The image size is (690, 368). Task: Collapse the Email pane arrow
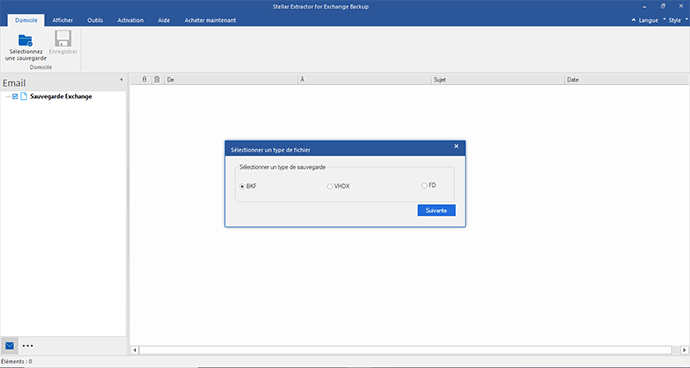point(121,80)
